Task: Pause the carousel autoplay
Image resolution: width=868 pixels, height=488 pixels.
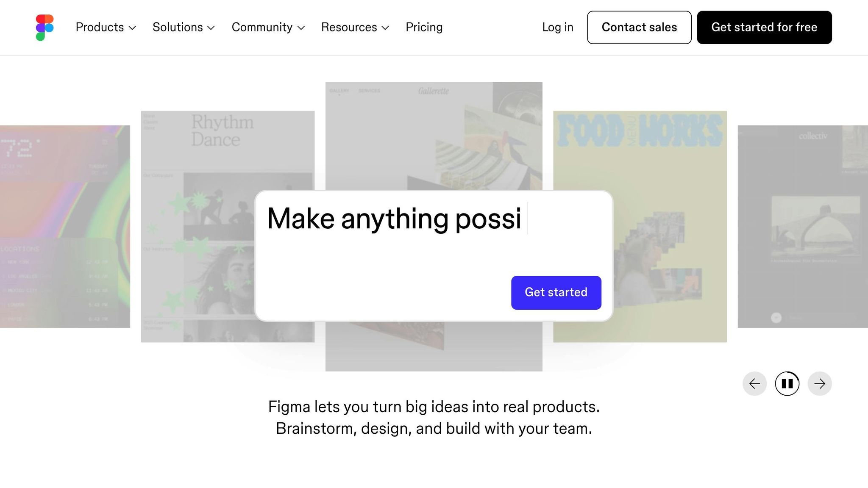Action: [787, 384]
